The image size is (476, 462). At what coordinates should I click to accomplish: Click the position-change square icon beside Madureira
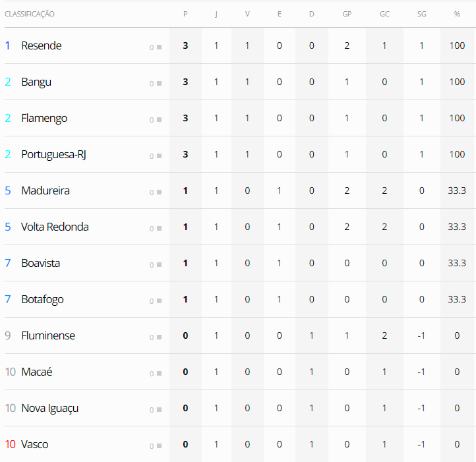[x=159, y=192]
